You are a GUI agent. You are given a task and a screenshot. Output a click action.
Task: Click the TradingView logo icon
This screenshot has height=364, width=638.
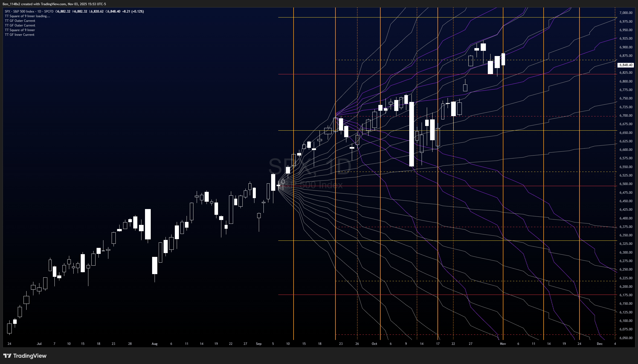point(7,356)
